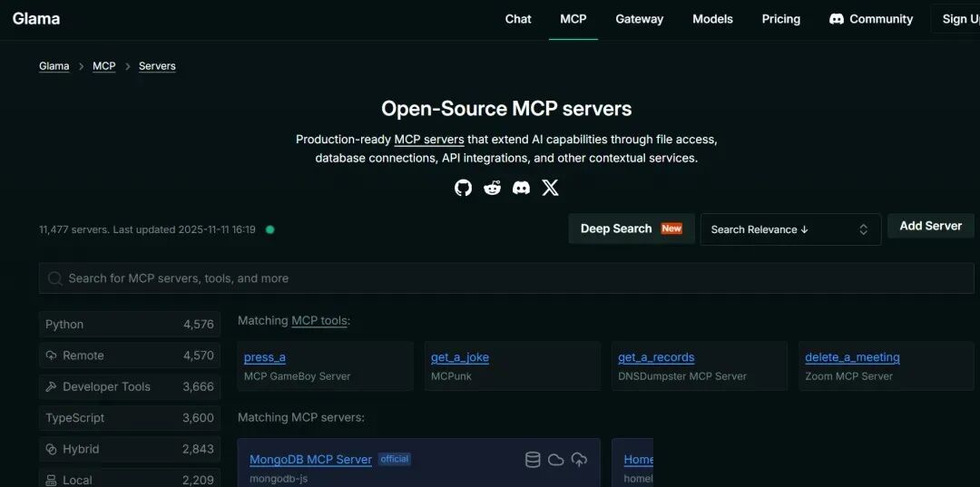
Task: Click the MCP breadcrumb link
Action: [x=103, y=66]
